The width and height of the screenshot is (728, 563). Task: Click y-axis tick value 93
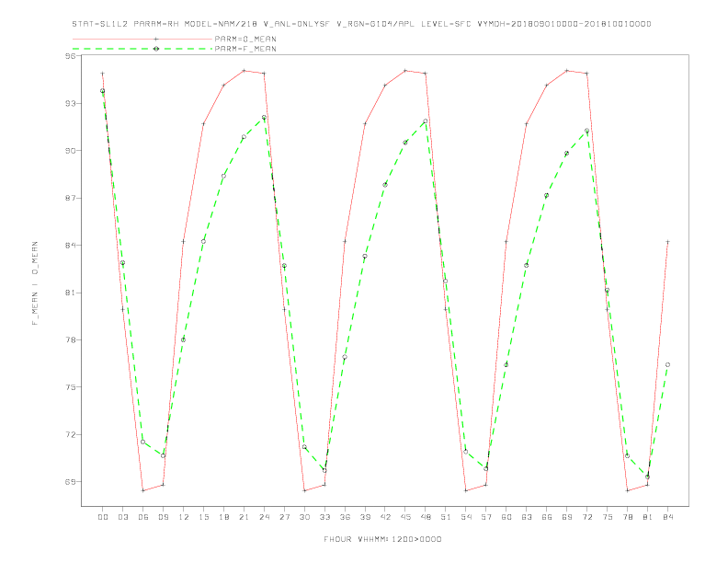click(x=71, y=103)
